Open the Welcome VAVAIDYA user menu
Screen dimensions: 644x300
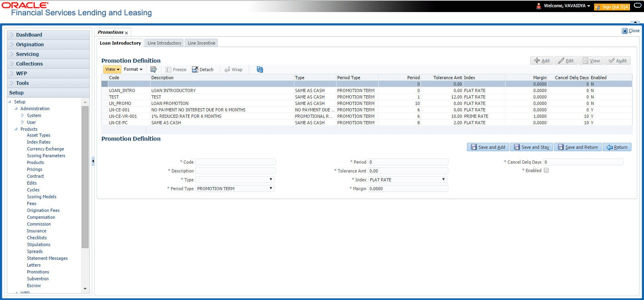(567, 6)
